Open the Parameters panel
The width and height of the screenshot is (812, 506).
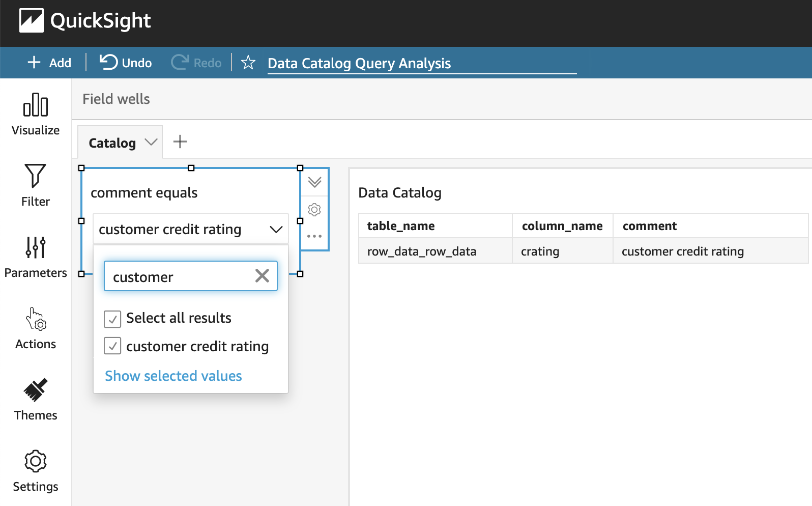(36, 257)
